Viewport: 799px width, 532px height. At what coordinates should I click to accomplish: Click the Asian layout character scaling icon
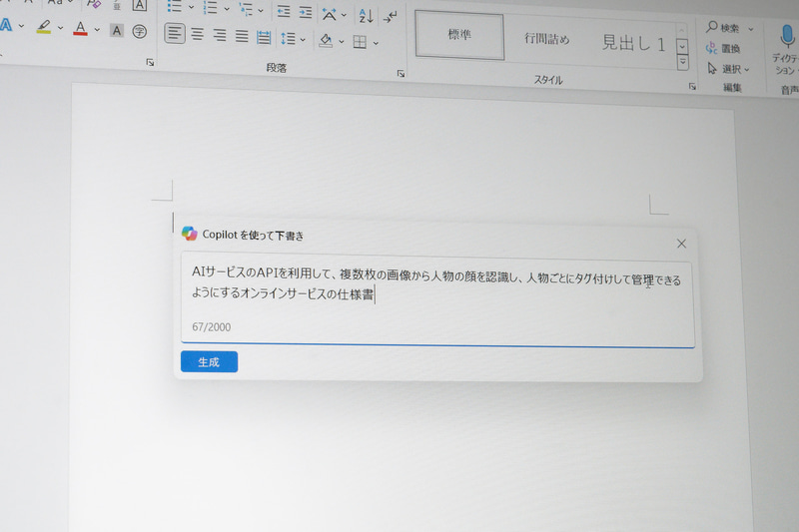coord(330,14)
